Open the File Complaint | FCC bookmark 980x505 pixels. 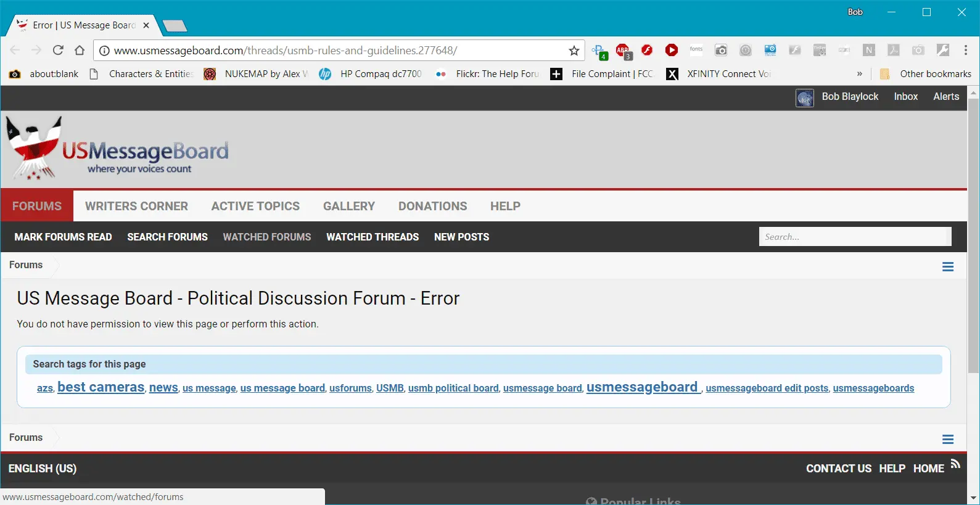click(x=602, y=74)
